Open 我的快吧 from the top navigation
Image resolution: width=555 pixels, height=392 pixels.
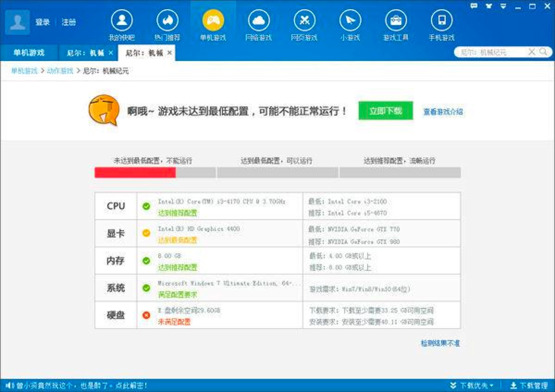[122, 25]
